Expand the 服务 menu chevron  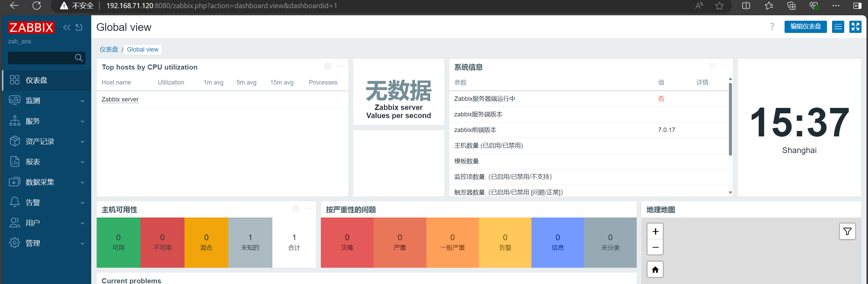82,121
